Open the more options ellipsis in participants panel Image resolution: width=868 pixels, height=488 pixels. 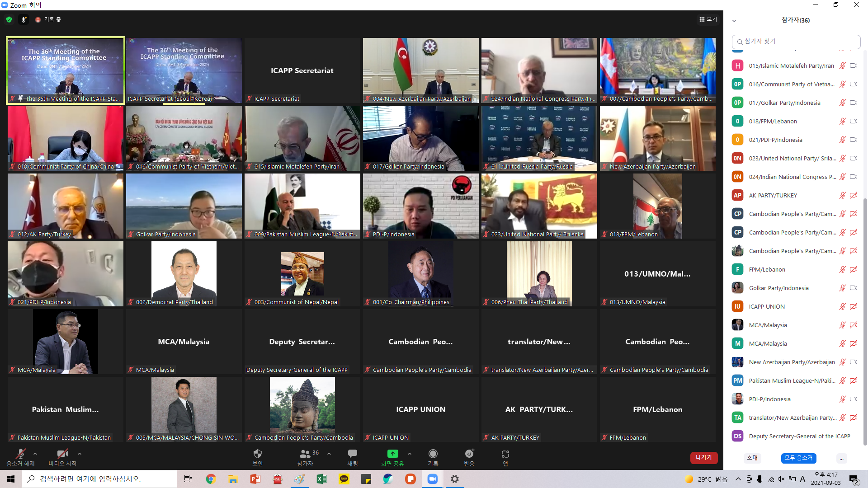[x=841, y=459]
